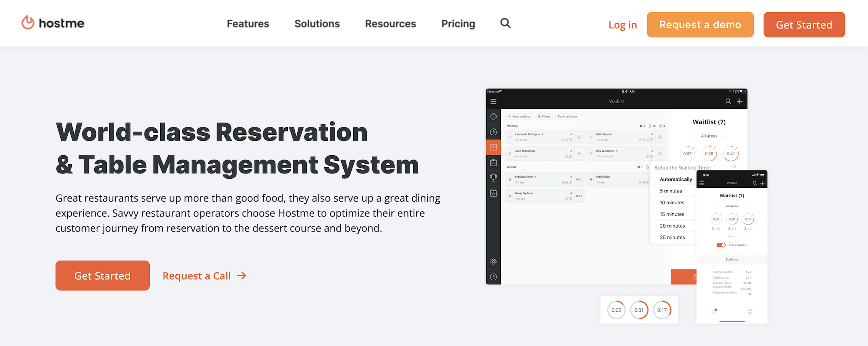Viewport: 868px width, 346px height.
Task: Click the tablet header plus icon
Action: (x=740, y=101)
